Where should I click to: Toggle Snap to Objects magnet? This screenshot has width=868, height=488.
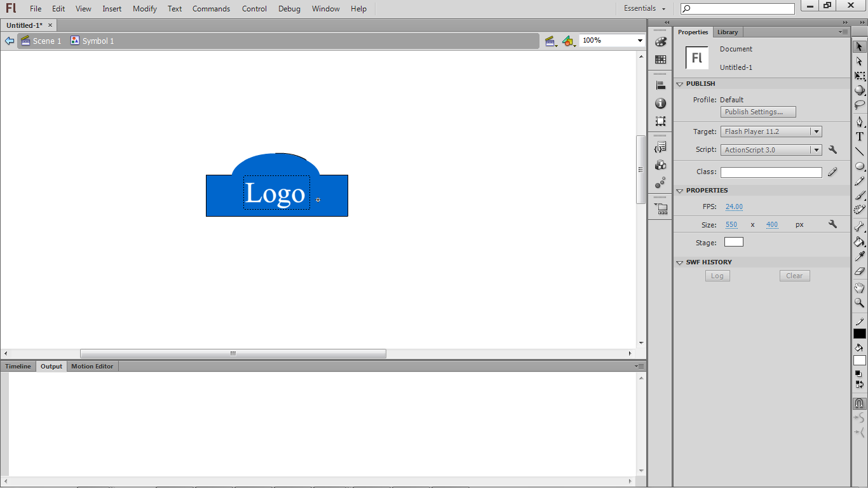(x=859, y=403)
